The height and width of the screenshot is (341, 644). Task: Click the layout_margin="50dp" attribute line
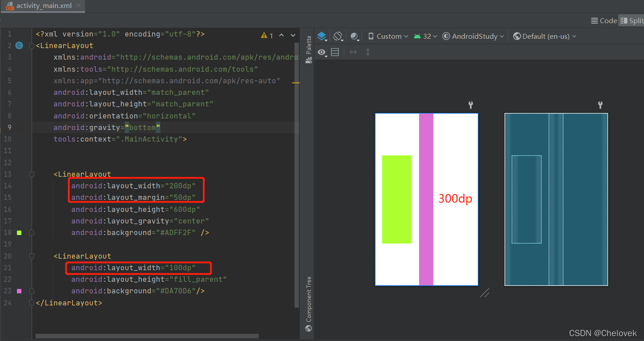click(134, 198)
